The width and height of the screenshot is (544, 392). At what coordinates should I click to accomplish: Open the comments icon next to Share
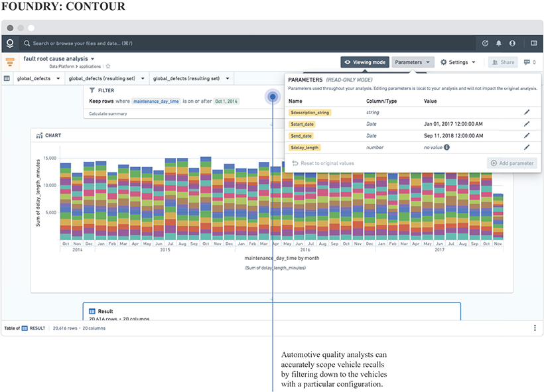click(527, 62)
